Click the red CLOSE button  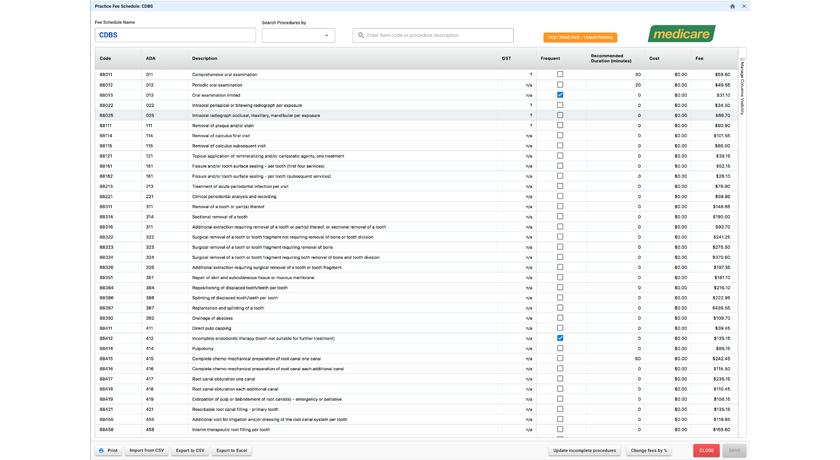pos(706,450)
